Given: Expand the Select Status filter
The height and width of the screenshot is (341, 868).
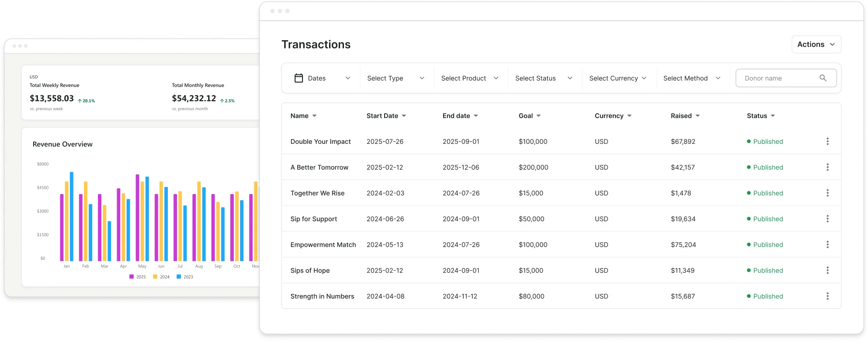Looking at the screenshot, I should tap(544, 78).
